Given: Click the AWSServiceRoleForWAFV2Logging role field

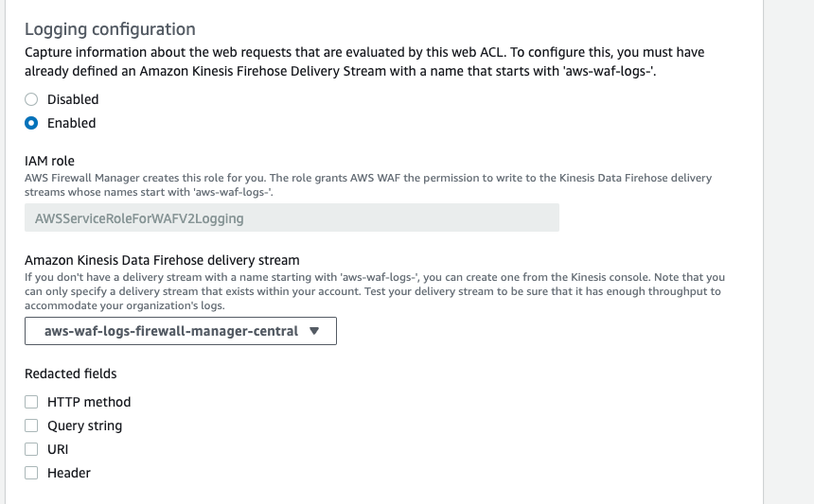Looking at the screenshot, I should tap(292, 217).
